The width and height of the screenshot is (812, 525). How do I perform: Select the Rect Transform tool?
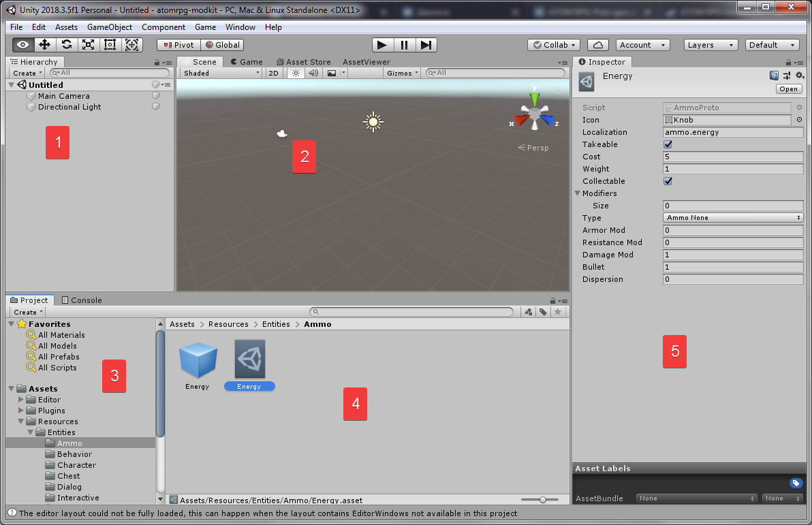pos(110,45)
